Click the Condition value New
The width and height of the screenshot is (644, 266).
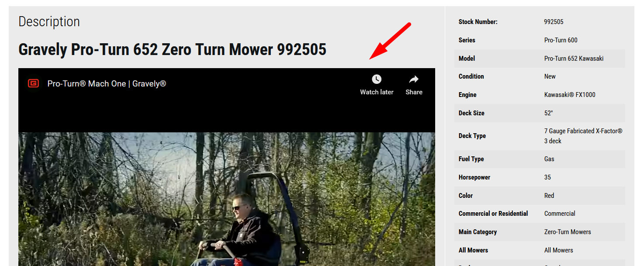(x=550, y=76)
